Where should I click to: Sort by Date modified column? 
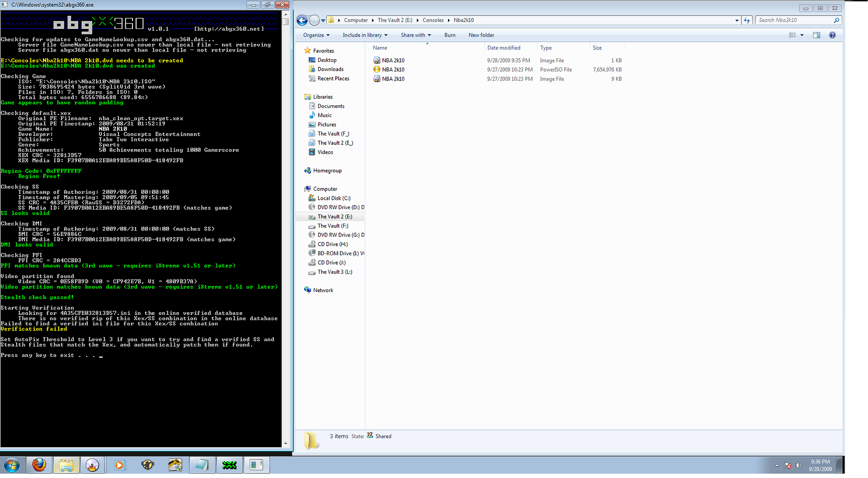pyautogui.click(x=510, y=48)
